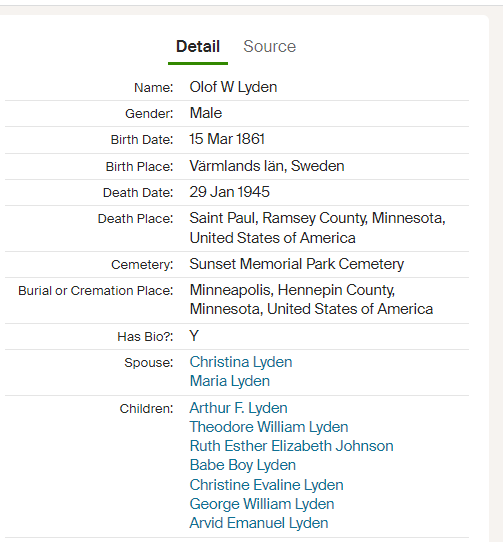Click the name value Olof W Lyden
The height and width of the screenshot is (542, 503).
coord(233,87)
